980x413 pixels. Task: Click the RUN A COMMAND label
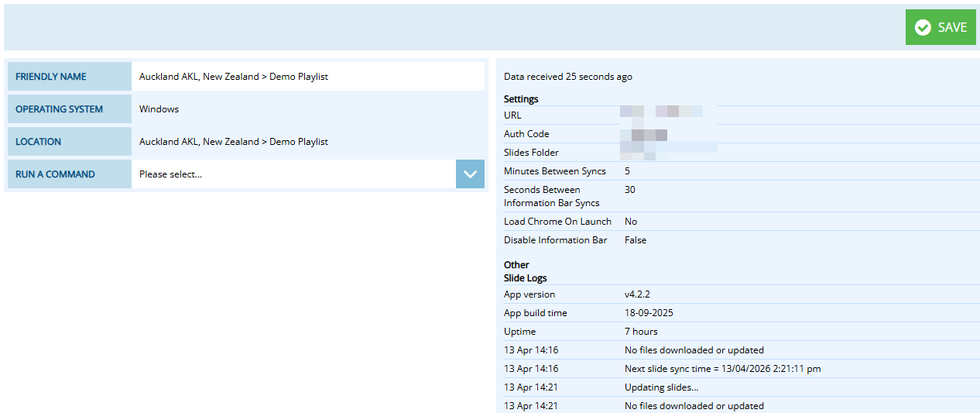coord(55,174)
